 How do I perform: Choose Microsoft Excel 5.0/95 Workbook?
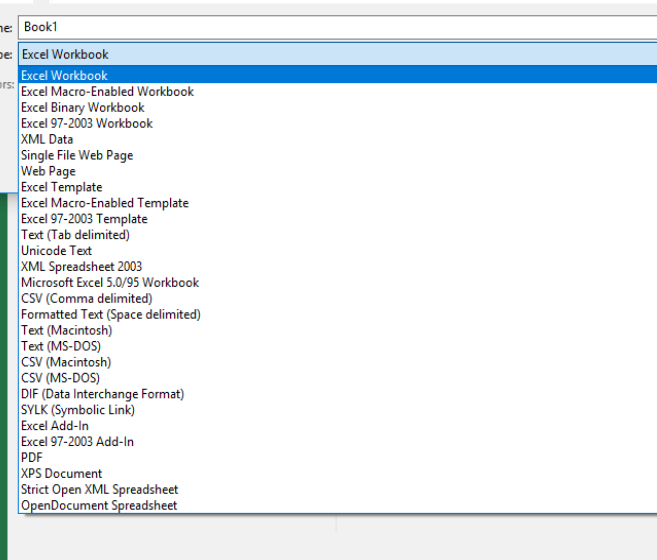338,283
